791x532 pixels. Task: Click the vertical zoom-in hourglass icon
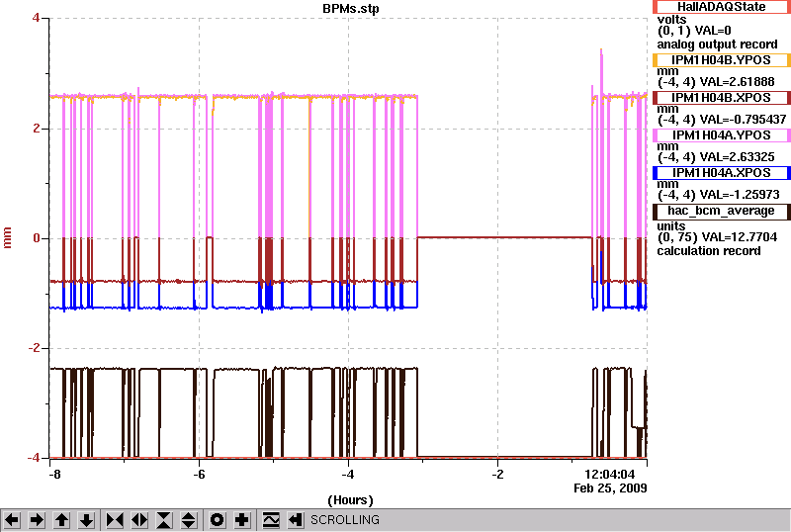point(164,520)
